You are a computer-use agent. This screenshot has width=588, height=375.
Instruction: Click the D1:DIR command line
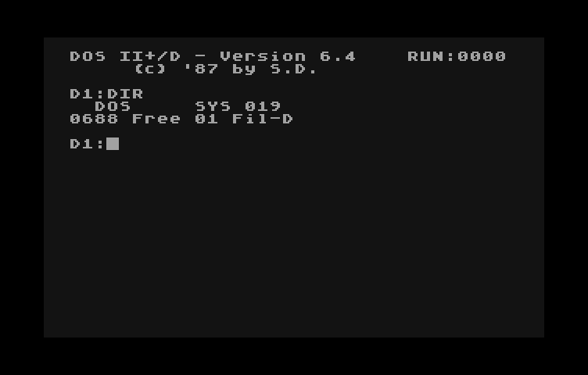pyautogui.click(x=106, y=94)
